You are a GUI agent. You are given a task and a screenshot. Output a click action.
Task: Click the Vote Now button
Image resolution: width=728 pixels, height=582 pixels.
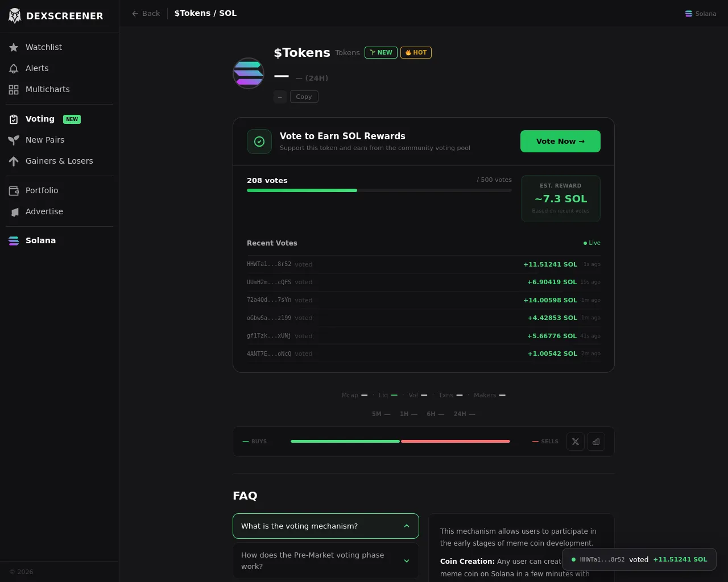(560, 142)
